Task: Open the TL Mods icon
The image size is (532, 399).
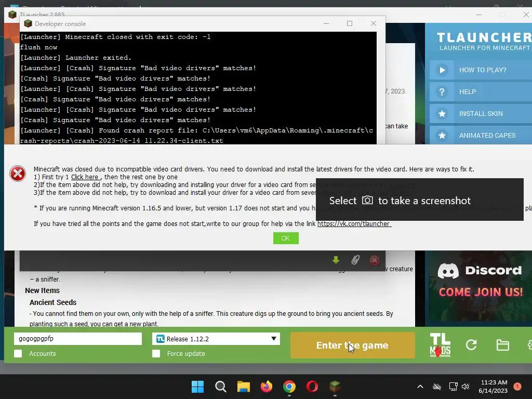Action: 440,345
